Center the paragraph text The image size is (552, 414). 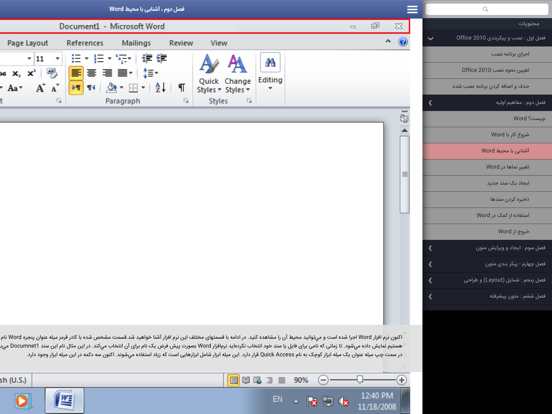(x=92, y=73)
